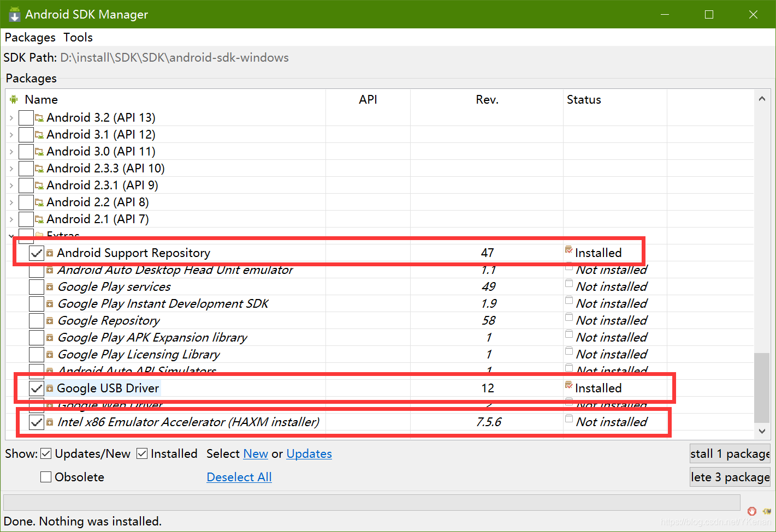The width and height of the screenshot is (776, 532).
Task: Expand the Android 2.1 (API 7) node
Action: click(x=11, y=219)
